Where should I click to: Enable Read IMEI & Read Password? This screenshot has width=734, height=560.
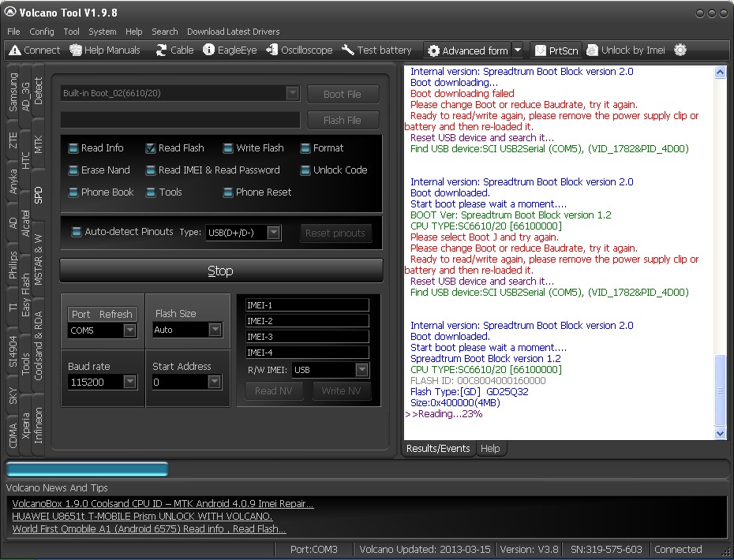point(150,170)
